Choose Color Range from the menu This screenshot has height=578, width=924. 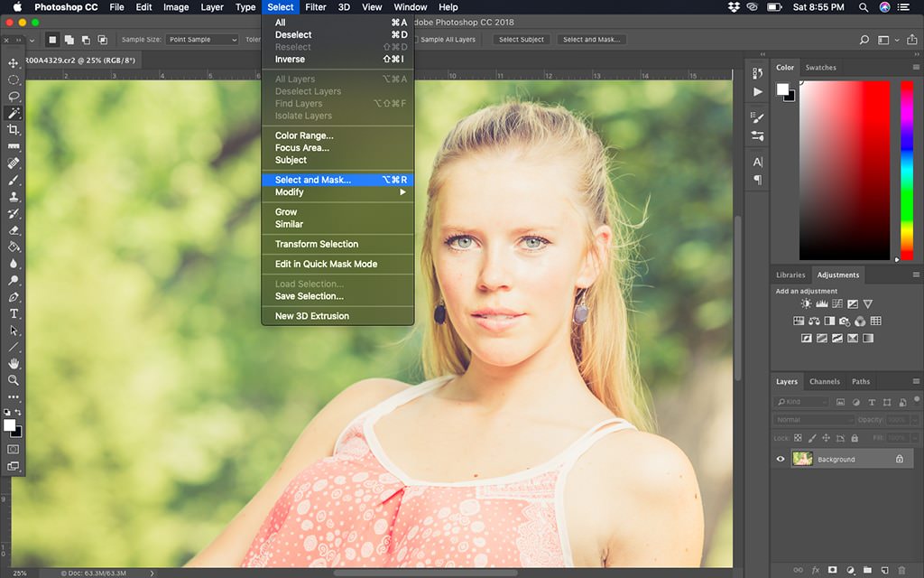(337, 135)
